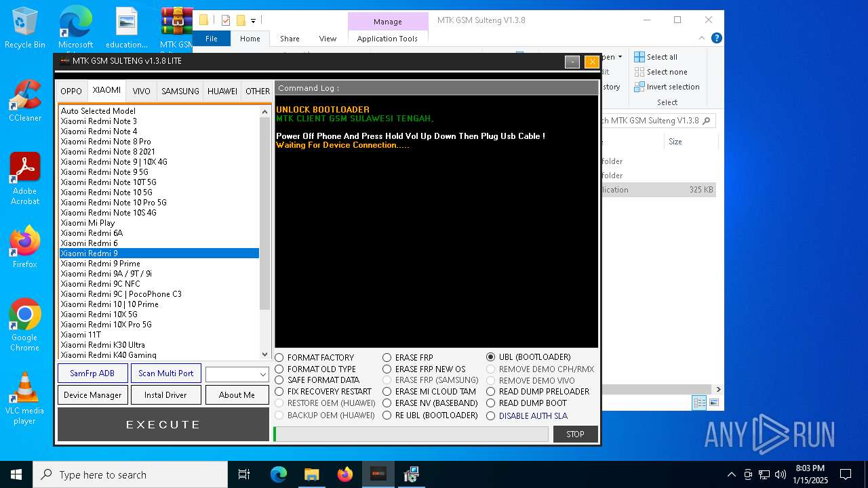The height and width of the screenshot is (488, 868).
Task: Click the Scan Multi Port button
Action: point(165,373)
